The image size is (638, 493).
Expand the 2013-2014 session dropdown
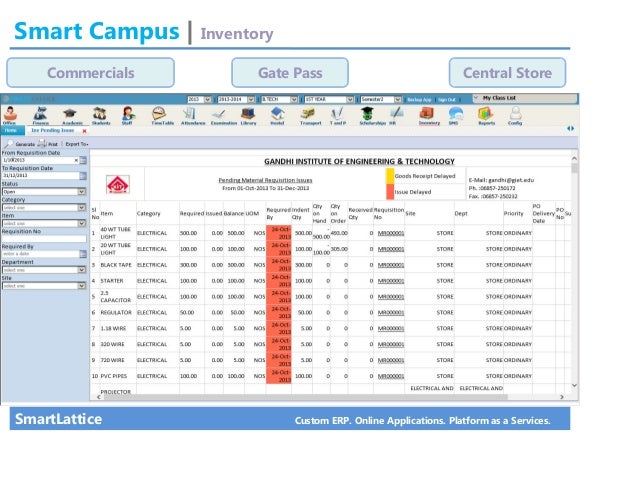point(251,99)
